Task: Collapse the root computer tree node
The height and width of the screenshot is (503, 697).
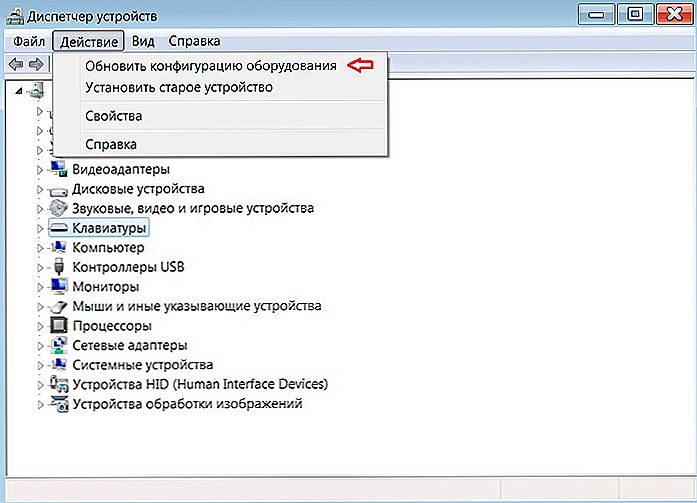Action: (18, 91)
